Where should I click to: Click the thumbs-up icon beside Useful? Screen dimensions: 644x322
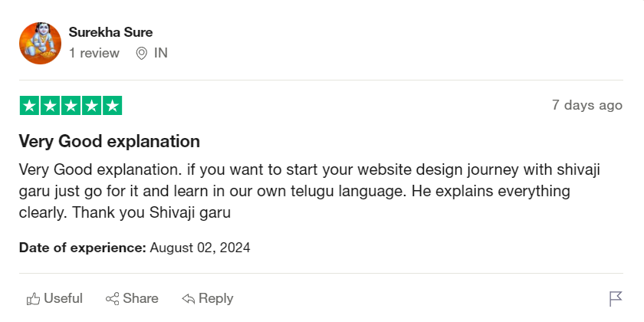(x=33, y=298)
